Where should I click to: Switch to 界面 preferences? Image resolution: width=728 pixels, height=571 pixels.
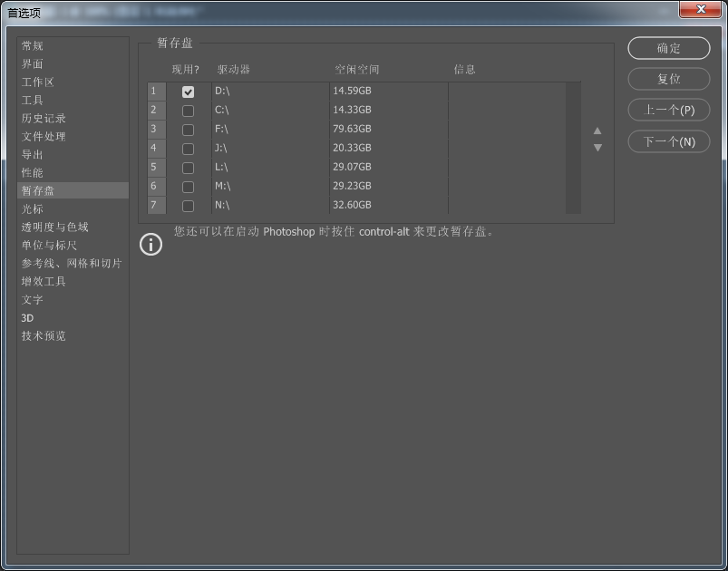click(x=73, y=64)
